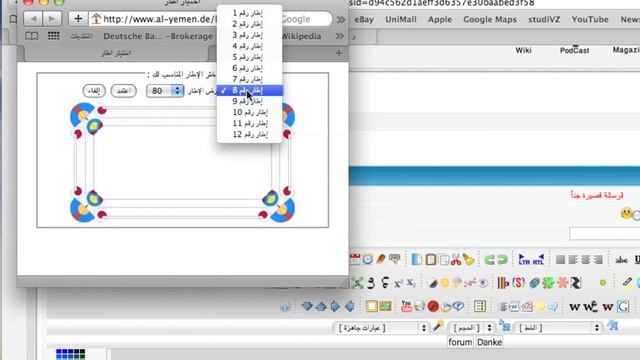The image size is (640, 360).
Task: Cut selection with the scissors icon
Action: (x=456, y=260)
